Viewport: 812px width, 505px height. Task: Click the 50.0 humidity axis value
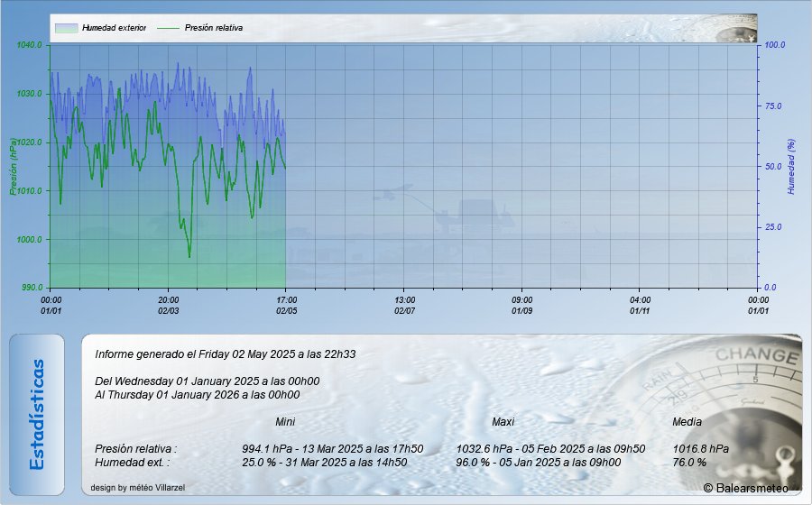pyautogui.click(x=773, y=167)
